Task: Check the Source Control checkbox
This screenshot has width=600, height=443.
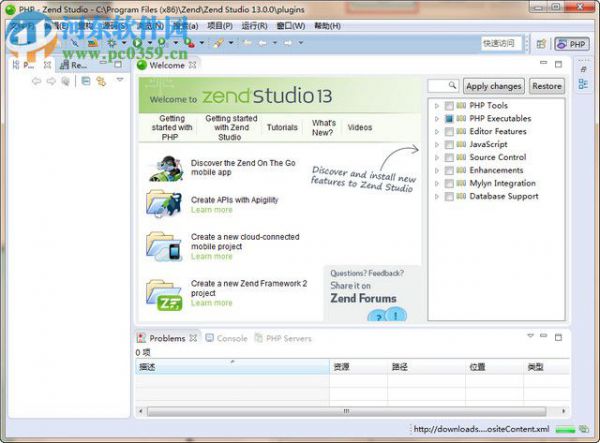Action: coord(449,158)
